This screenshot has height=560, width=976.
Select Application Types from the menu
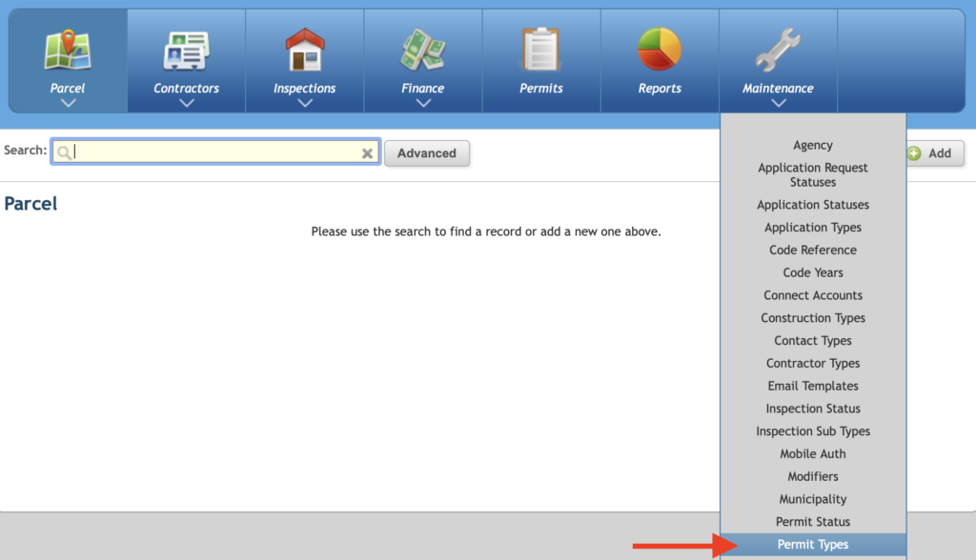click(813, 228)
